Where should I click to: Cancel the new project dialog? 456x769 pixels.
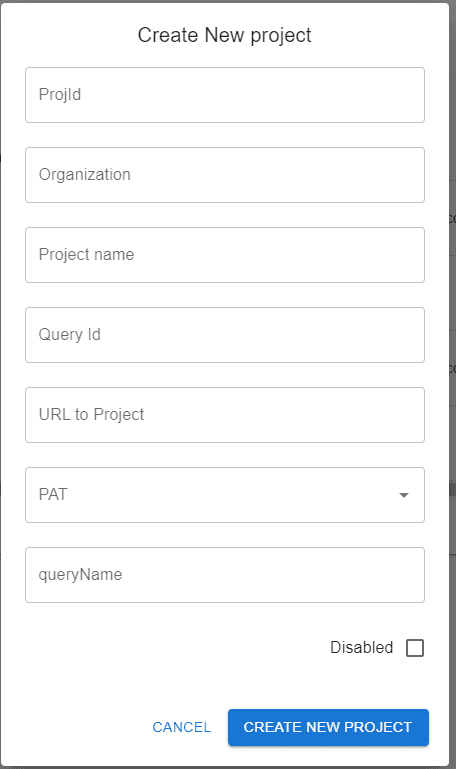pos(181,727)
